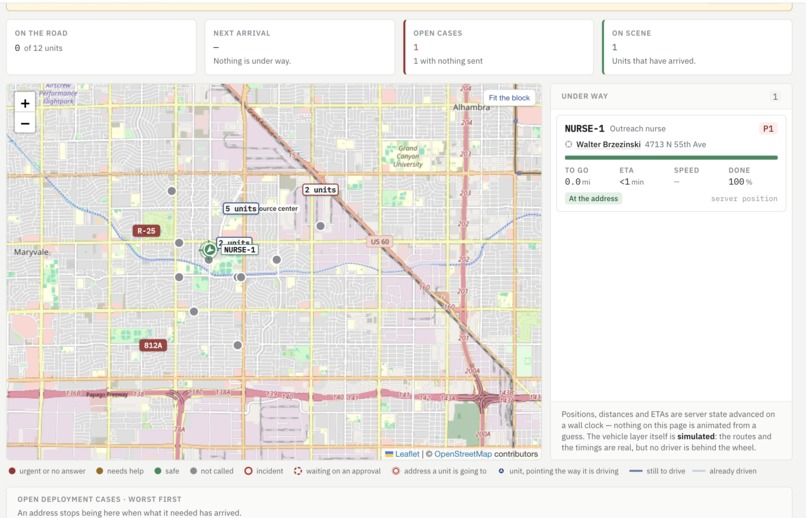The height and width of the screenshot is (518, 806).
Task: Open the Leaflet attribution link
Action: point(407,454)
